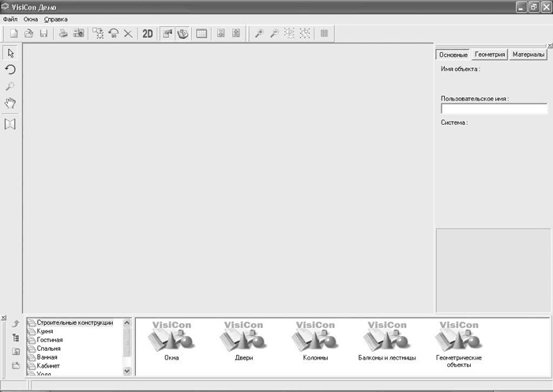The width and height of the screenshot is (553, 392).
Task: Save the project with the floppy disk icon
Action: tap(43, 33)
